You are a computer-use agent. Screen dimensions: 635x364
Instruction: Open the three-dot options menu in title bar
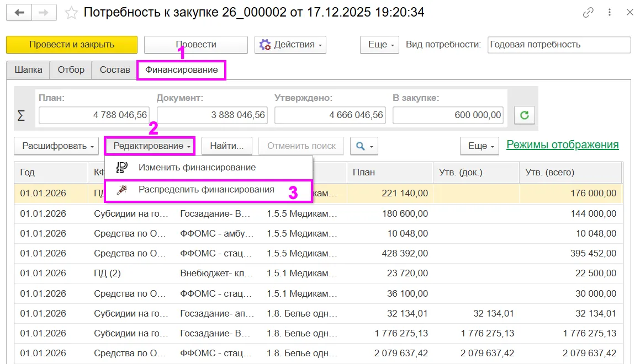click(x=610, y=13)
